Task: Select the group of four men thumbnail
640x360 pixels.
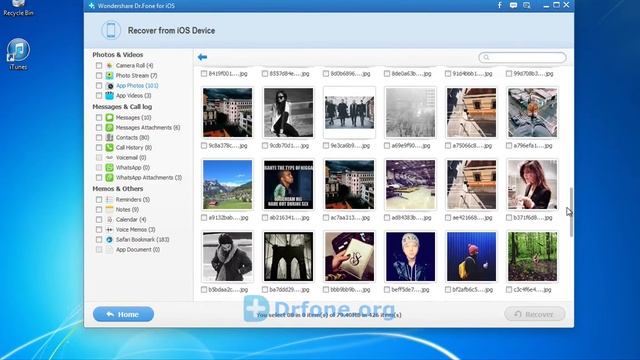Action: [349, 113]
